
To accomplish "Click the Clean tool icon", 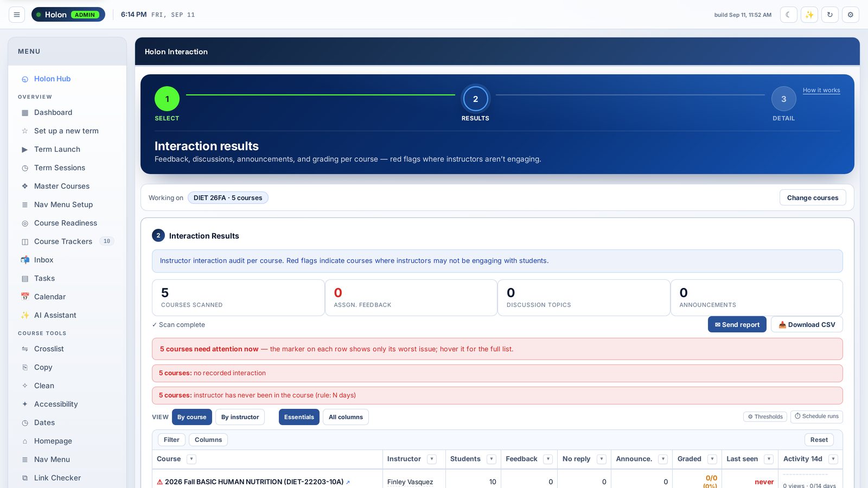I will coord(25,386).
